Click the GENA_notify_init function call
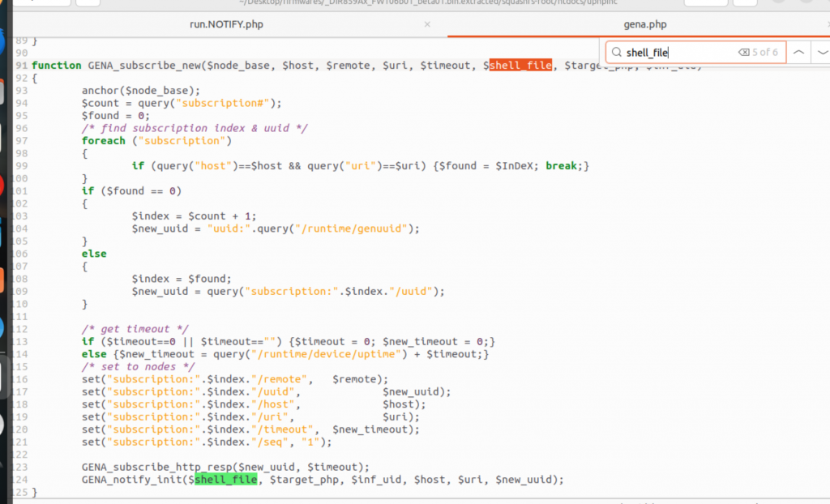This screenshot has height=504, width=830. 131,480
